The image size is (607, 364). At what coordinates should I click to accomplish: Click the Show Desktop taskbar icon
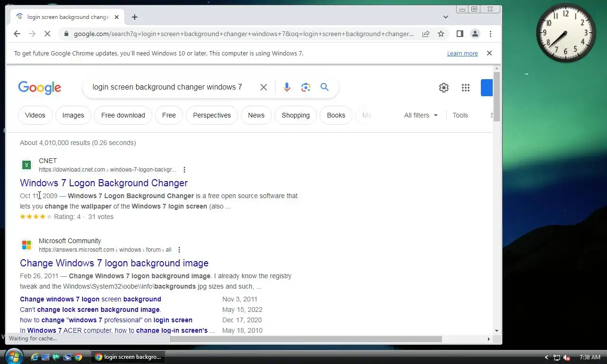coord(46,357)
